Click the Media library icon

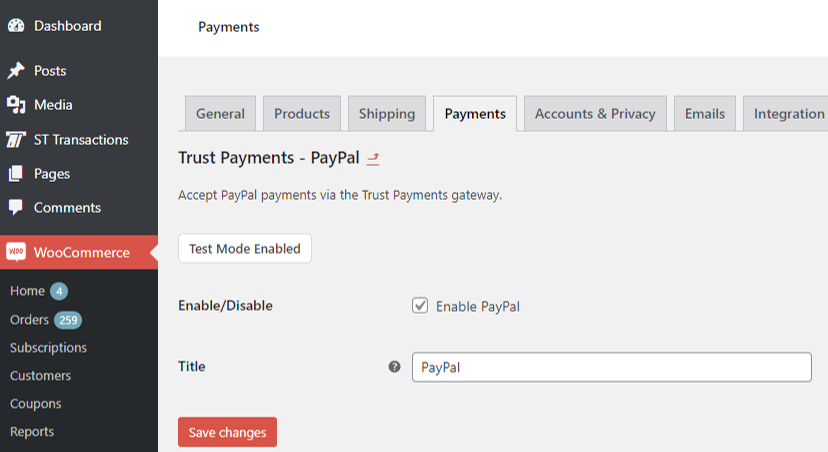16,105
